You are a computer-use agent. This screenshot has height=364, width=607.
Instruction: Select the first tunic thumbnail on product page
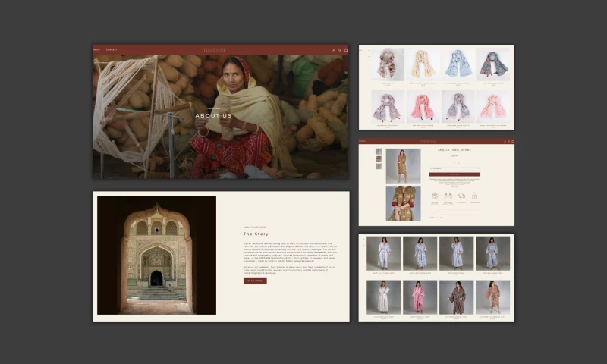[379, 151]
